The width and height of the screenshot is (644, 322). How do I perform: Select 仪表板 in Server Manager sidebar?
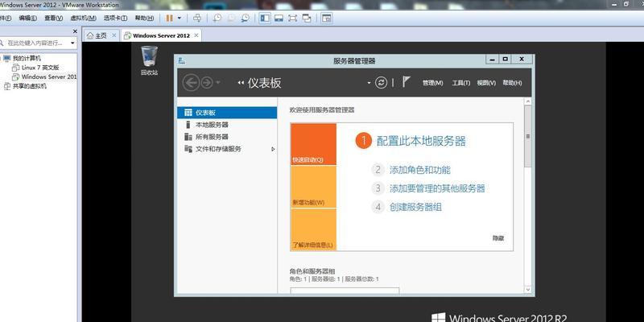227,113
